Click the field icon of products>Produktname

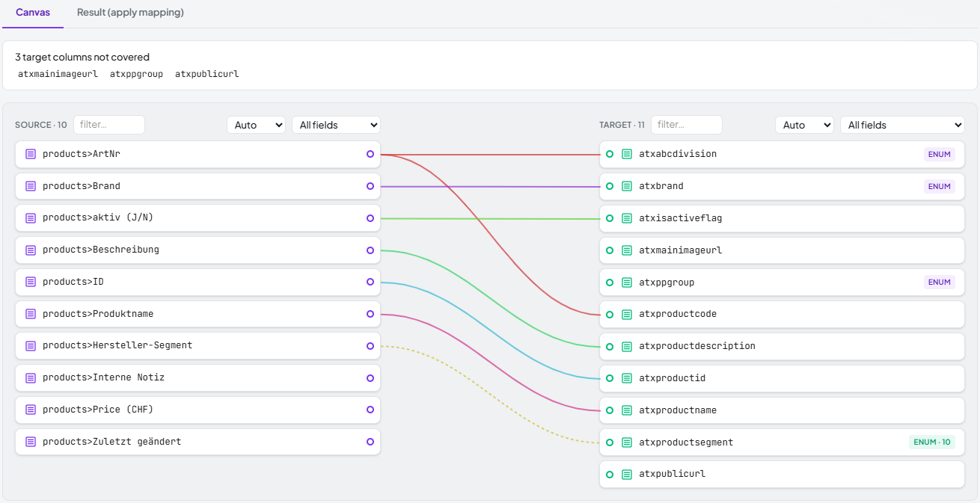pyautogui.click(x=31, y=314)
